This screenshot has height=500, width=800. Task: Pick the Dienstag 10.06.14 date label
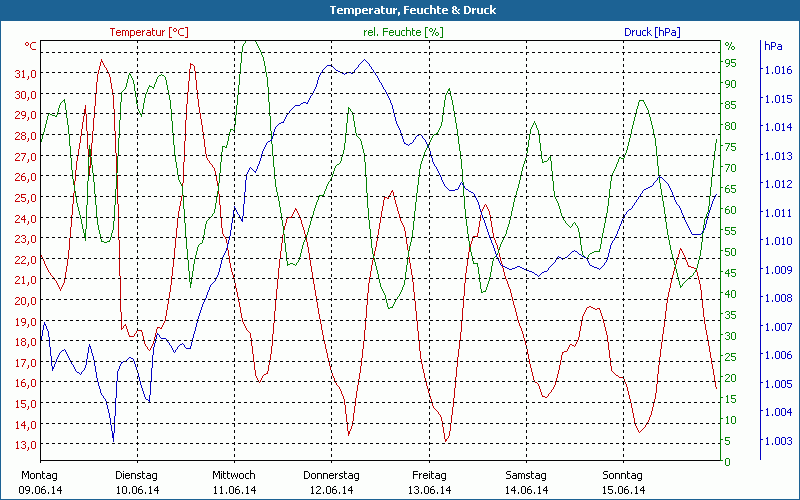point(137,482)
